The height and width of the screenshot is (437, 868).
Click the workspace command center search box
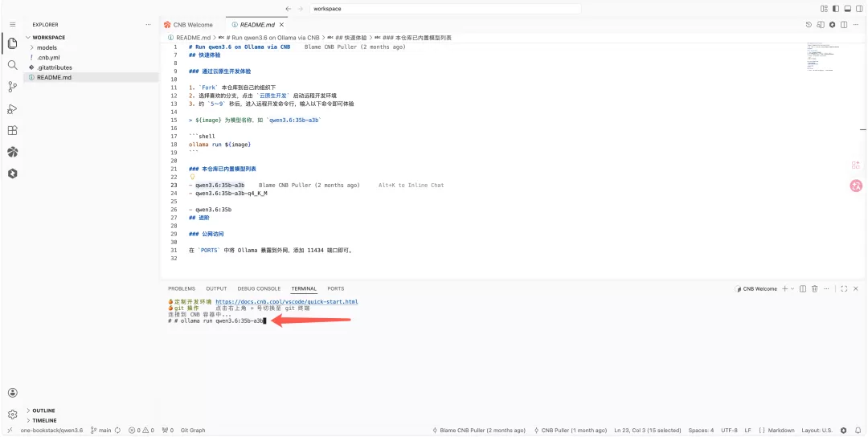click(x=445, y=9)
